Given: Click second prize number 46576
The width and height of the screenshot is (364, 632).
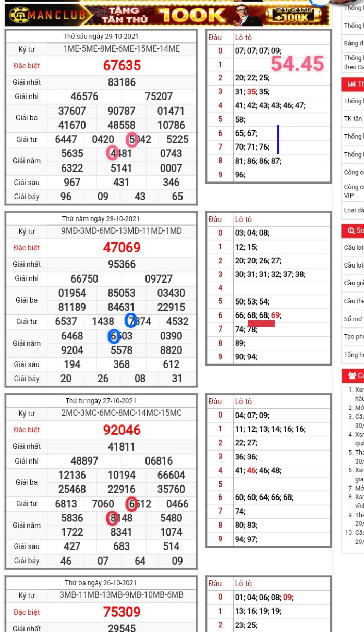Looking at the screenshot, I should [x=84, y=96].
